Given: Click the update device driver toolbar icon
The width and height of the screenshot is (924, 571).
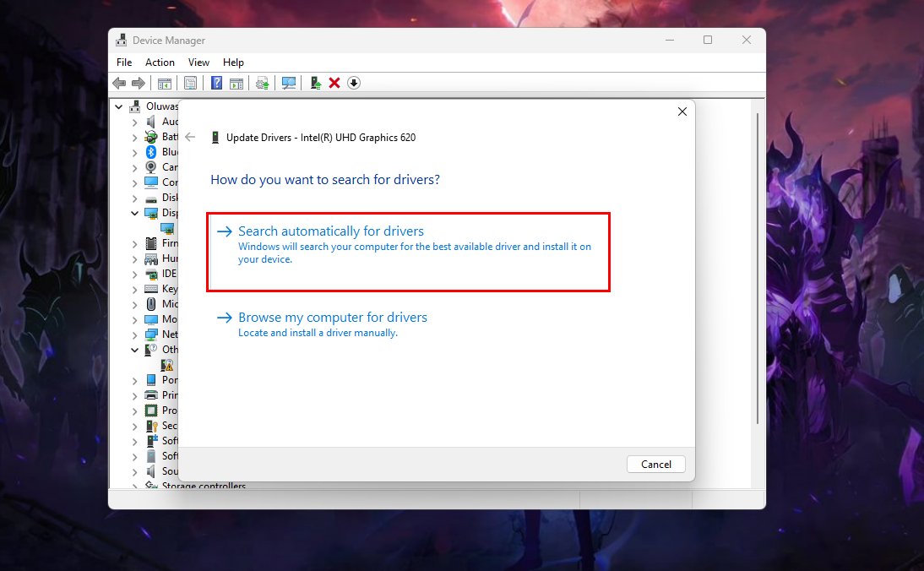Looking at the screenshot, I should coord(263,83).
